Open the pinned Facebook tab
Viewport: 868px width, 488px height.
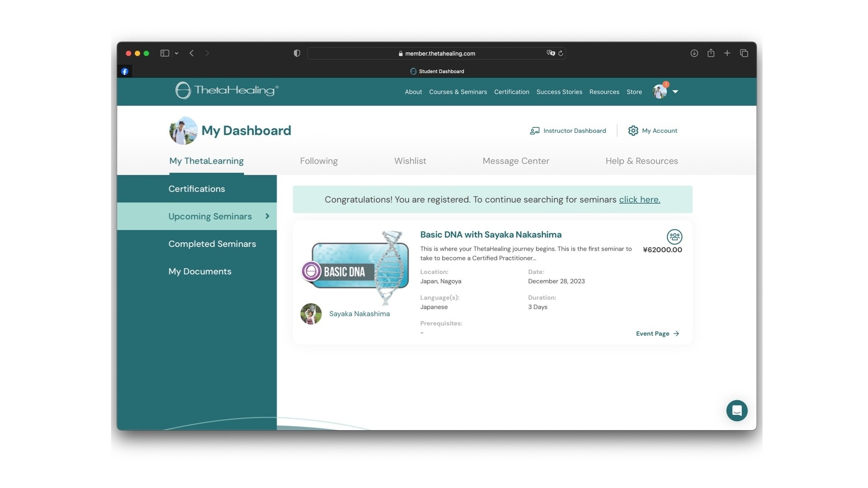tap(125, 71)
